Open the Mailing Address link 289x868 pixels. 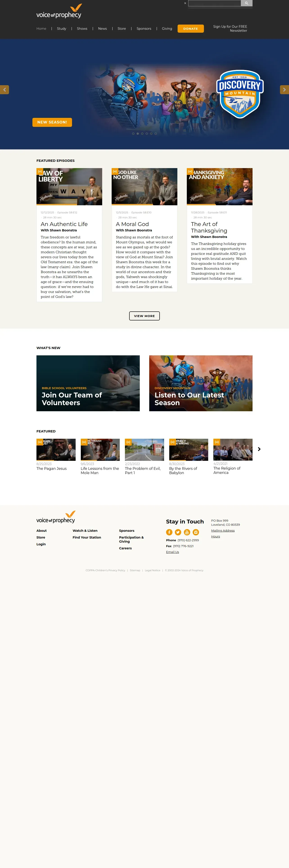click(x=223, y=530)
